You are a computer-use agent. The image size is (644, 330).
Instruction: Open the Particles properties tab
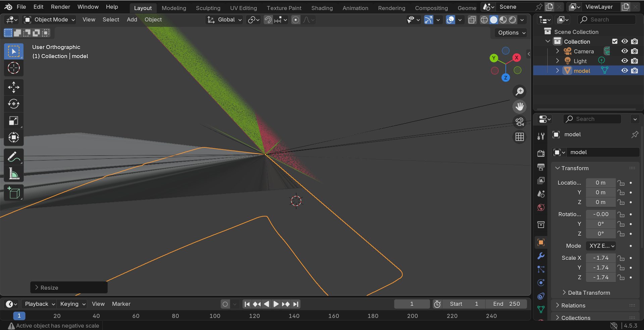(541, 269)
